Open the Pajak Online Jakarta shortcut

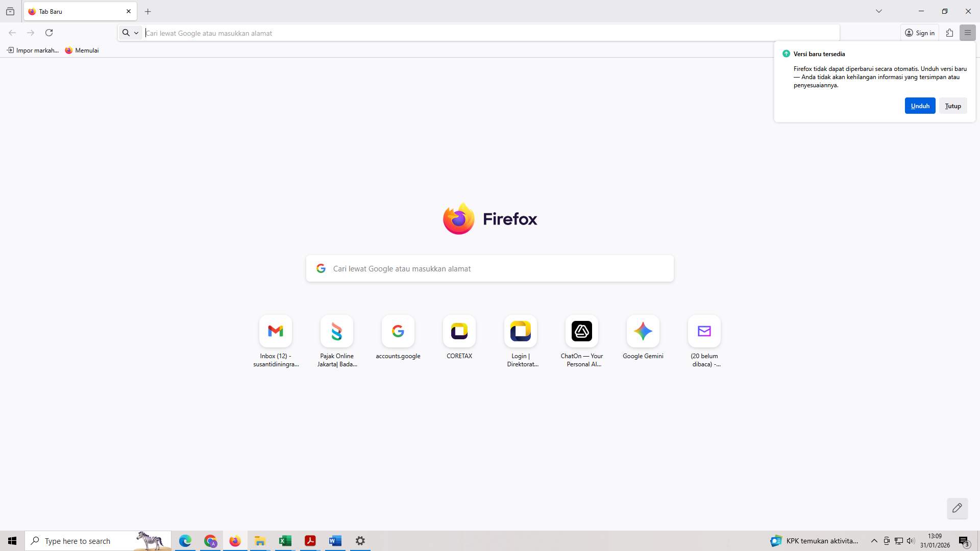pos(337,332)
